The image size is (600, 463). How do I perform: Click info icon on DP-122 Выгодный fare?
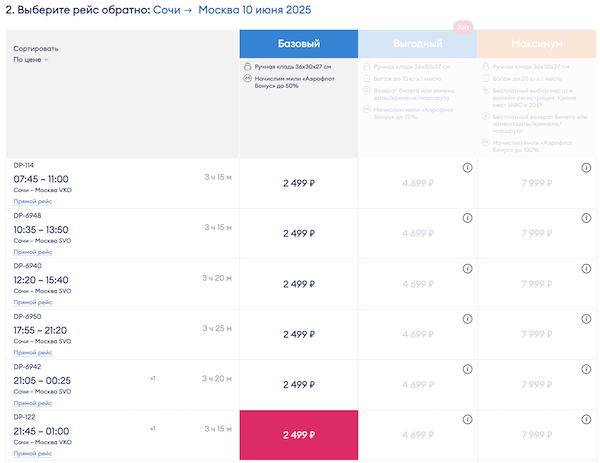467,418
